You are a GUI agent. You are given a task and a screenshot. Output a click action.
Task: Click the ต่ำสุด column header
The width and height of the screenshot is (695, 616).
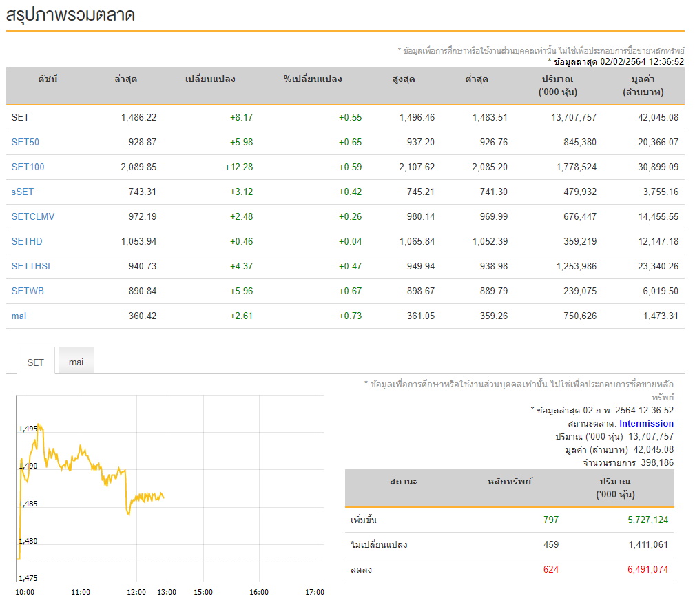click(477, 79)
